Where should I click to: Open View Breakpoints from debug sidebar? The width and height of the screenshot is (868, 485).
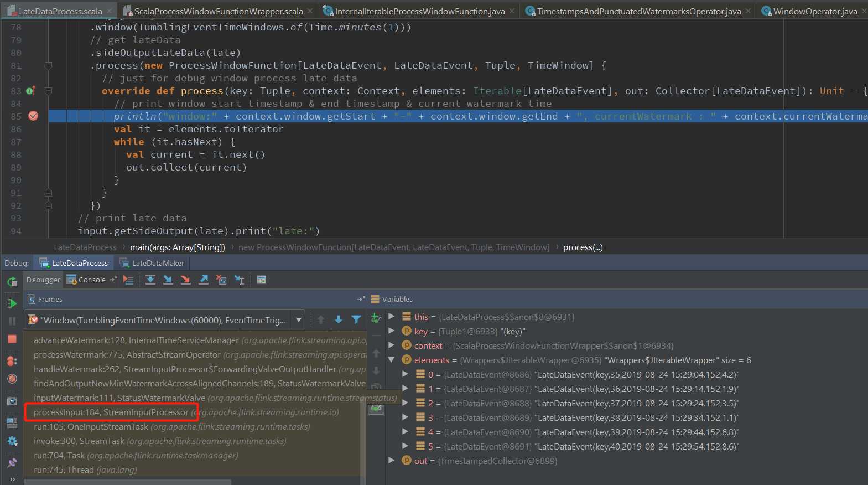point(12,361)
